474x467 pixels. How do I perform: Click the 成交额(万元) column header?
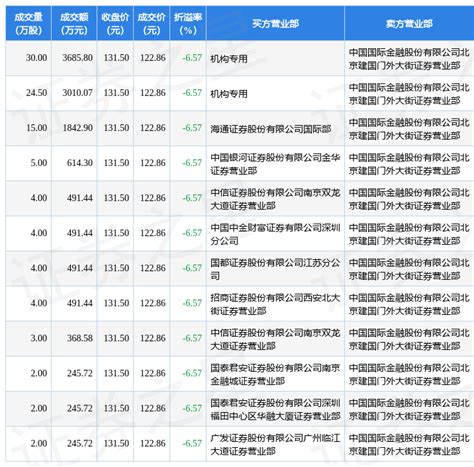tap(74, 24)
